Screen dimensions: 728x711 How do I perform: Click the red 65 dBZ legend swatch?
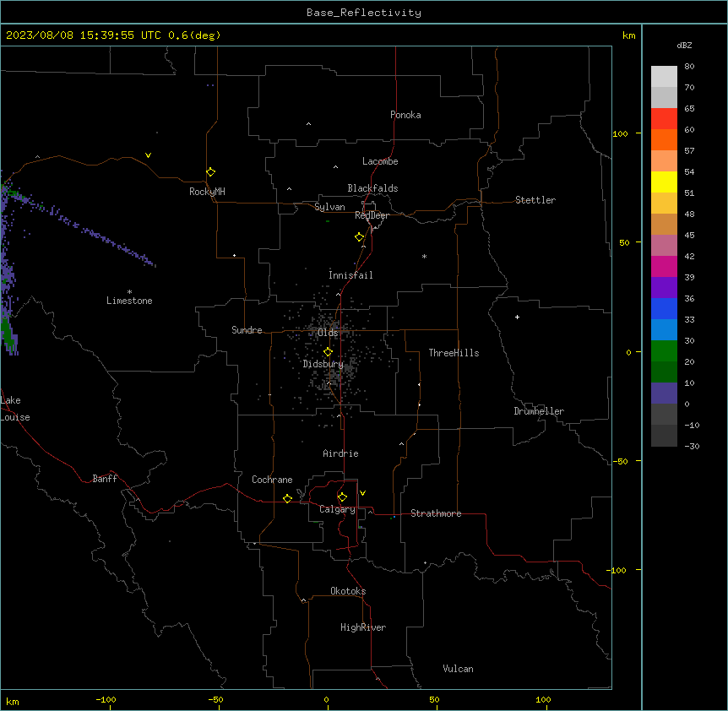664,119
